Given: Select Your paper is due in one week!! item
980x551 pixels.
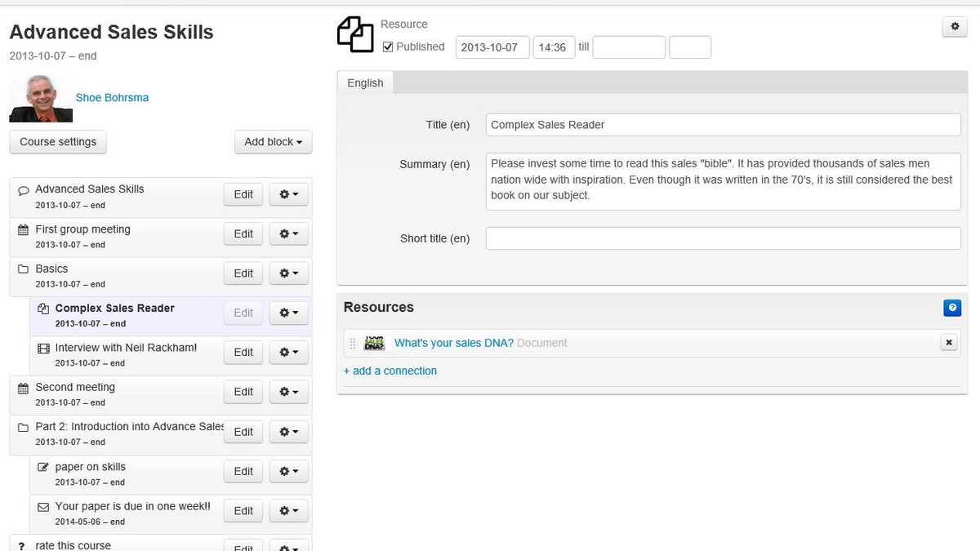Looking at the screenshot, I should (x=132, y=506).
